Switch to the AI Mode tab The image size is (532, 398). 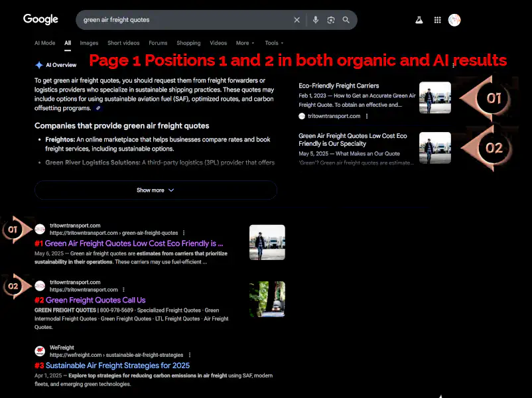(45, 43)
